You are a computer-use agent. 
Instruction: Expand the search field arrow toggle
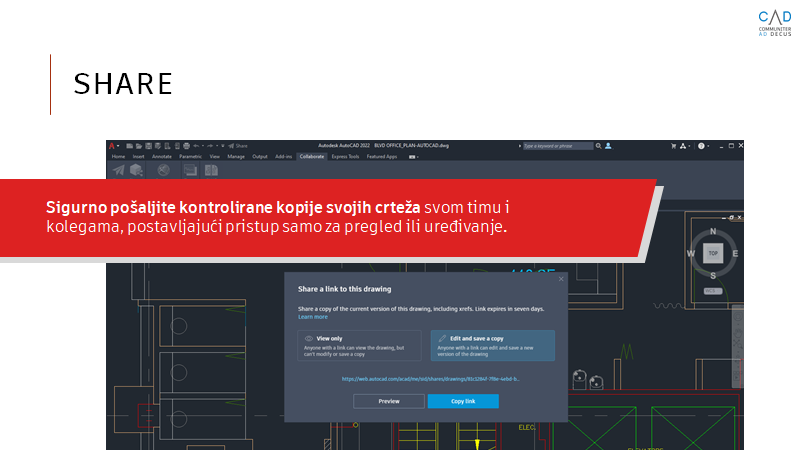(520, 146)
